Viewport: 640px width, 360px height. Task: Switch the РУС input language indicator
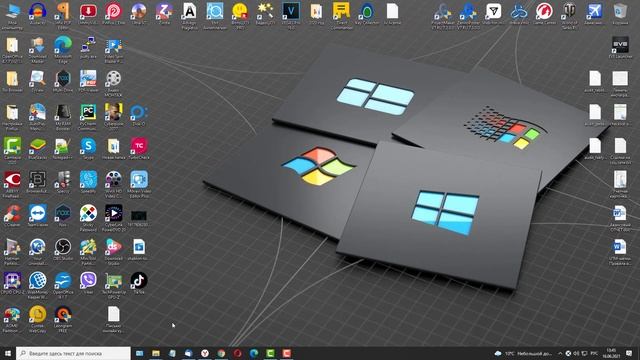(594, 353)
